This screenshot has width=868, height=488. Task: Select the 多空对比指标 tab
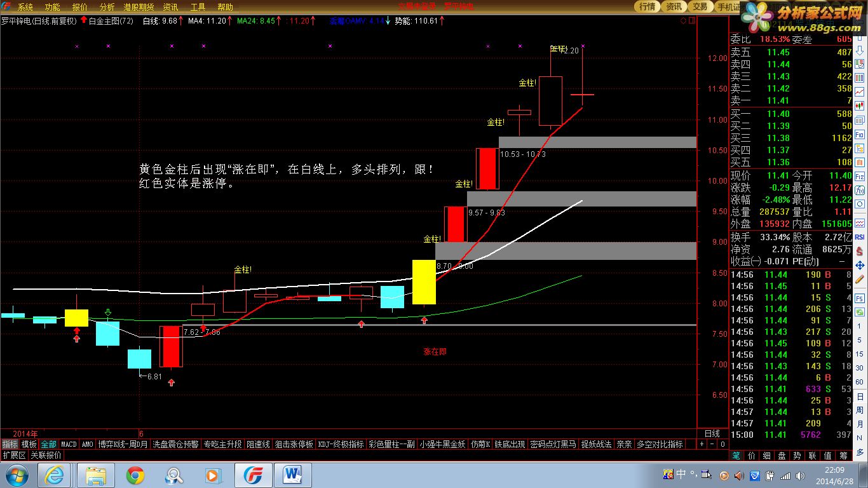(660, 445)
